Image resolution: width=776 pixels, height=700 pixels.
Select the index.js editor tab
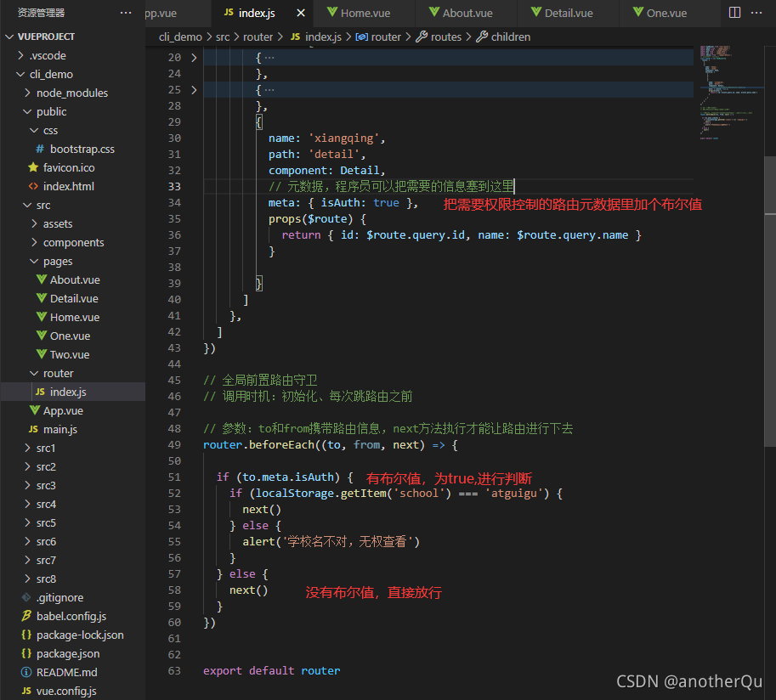pos(262,14)
